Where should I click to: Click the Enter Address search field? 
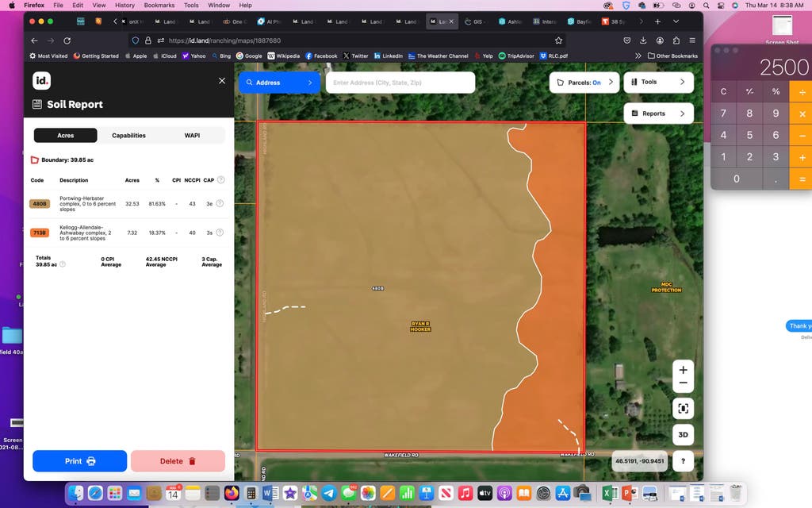tap(400, 83)
